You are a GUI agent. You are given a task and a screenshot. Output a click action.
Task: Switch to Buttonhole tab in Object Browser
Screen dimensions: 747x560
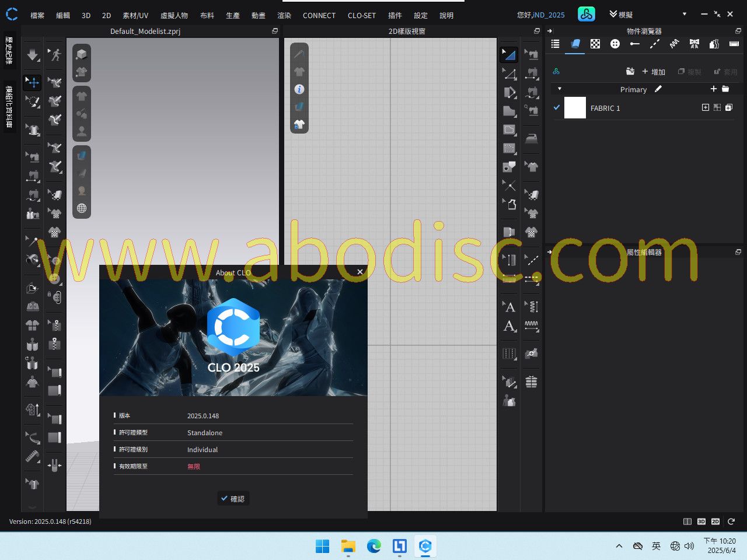pyautogui.click(x=635, y=44)
